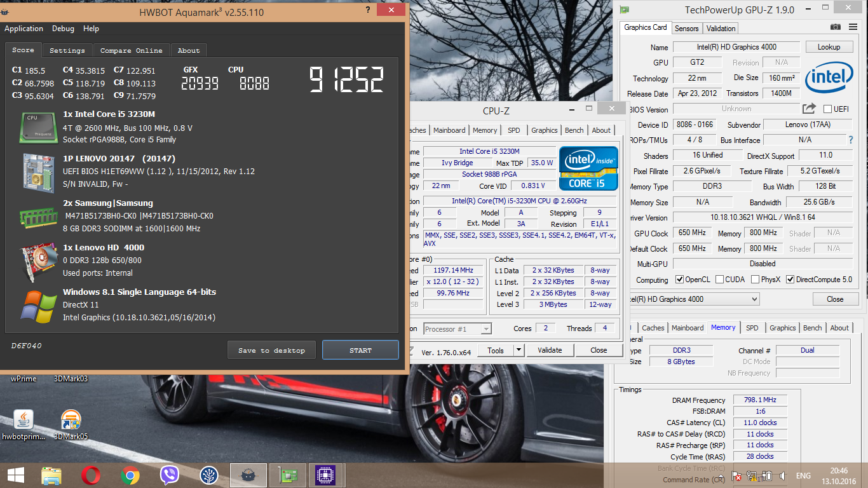This screenshot has width=868, height=488.
Task: Switch to Aquamark taskbar button
Action: [248, 475]
